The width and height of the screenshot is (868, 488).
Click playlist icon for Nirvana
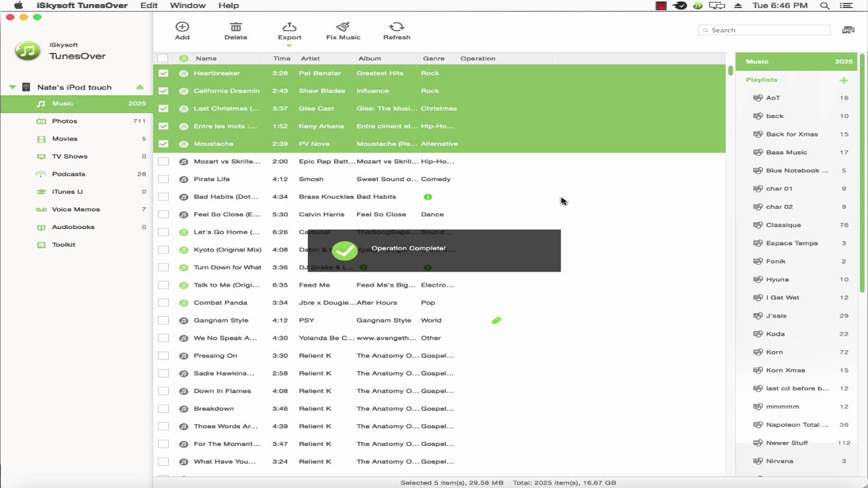tap(758, 461)
